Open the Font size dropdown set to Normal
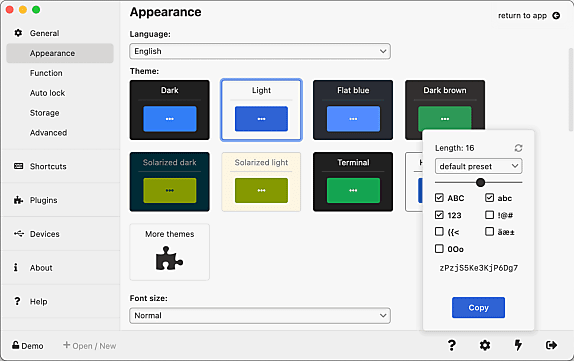Screen dimensions: 574x361 260,316
